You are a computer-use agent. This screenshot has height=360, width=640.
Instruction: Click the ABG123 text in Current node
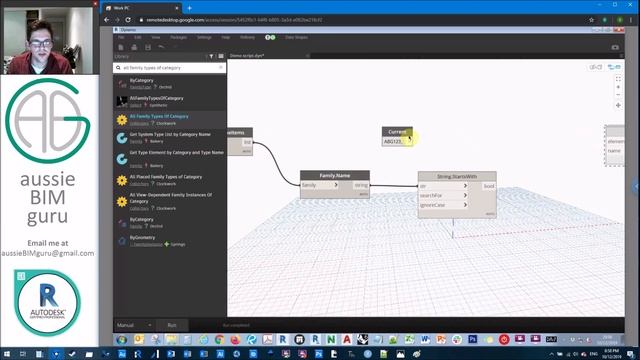click(392, 141)
